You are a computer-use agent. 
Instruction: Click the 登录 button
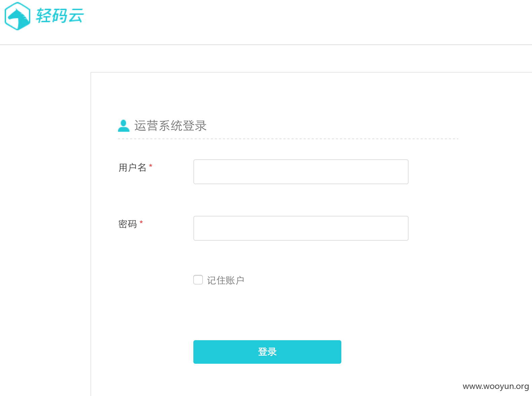pyautogui.click(x=267, y=352)
